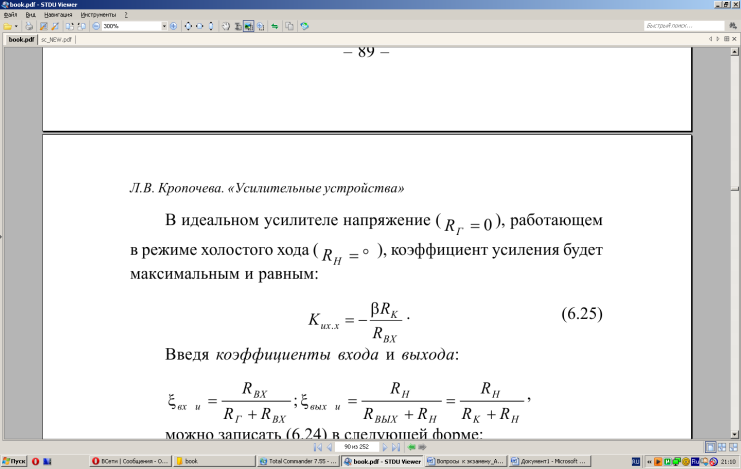Expand the recent files arrow beside Open

pos(16,26)
